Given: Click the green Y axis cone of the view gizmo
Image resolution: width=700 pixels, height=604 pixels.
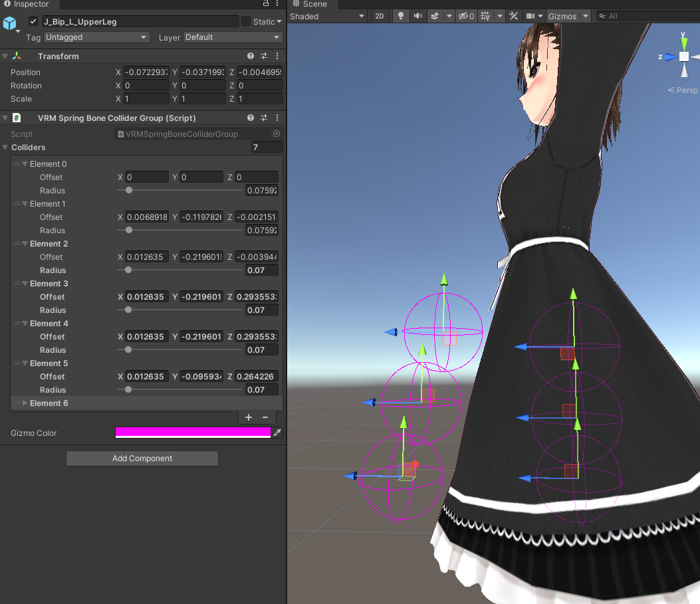Looking at the screenshot, I should 684,43.
